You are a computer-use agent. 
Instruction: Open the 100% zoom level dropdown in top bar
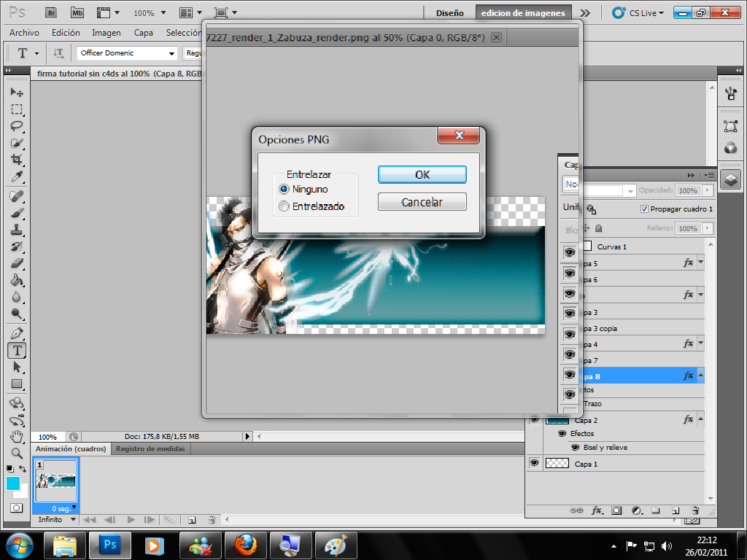163,13
